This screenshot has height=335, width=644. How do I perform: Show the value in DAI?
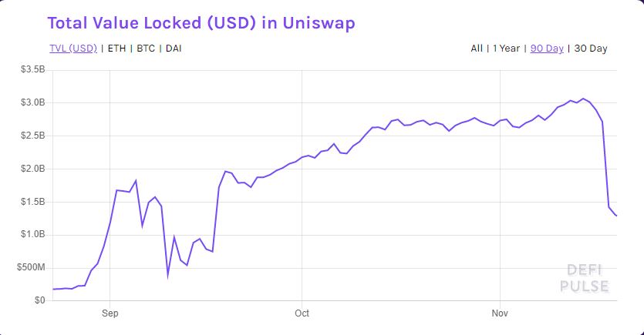point(174,49)
